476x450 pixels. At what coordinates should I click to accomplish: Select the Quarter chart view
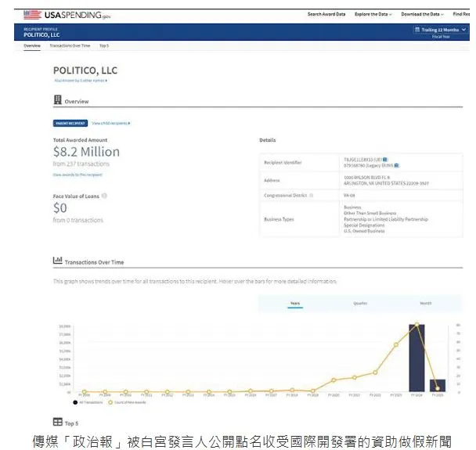click(360, 304)
